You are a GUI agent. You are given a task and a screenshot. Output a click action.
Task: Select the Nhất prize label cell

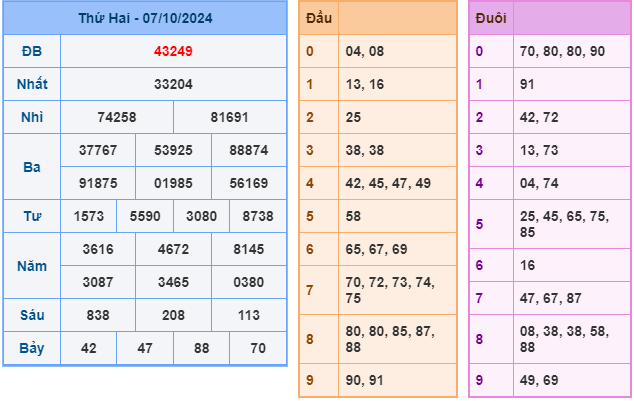[x=32, y=84]
